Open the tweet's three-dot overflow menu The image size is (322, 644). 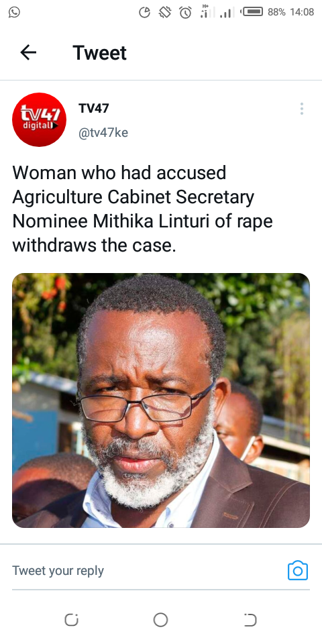click(x=301, y=109)
